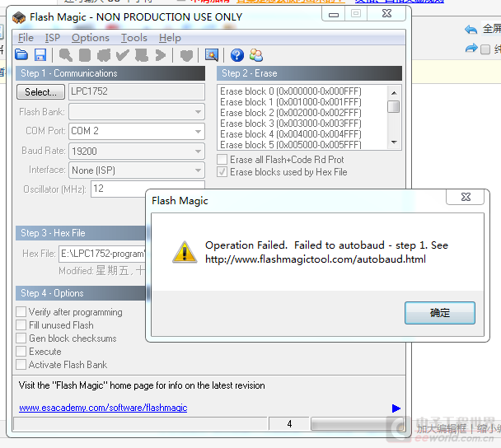Click the grayed erase flash block icon
The image size is (501, 448).
tap(104, 55)
